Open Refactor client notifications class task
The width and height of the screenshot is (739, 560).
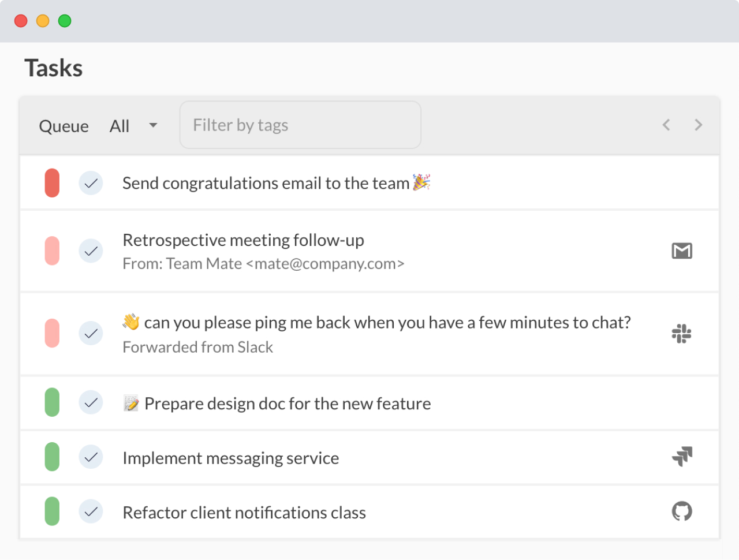[244, 513]
